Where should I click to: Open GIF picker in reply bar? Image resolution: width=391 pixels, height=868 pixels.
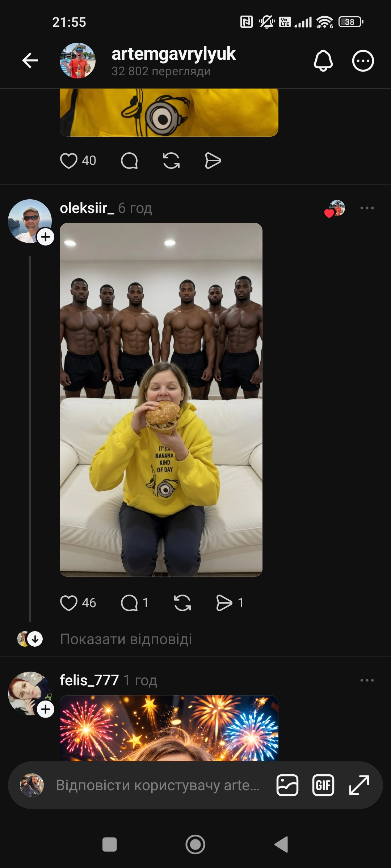[323, 785]
